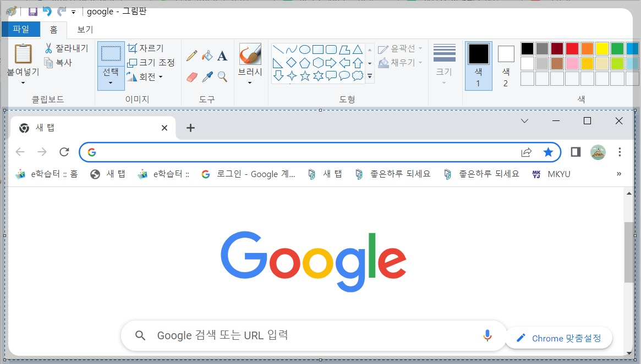Image resolution: width=641 pixels, height=364 pixels.
Task: Select 색 1 (Color 1) button
Action: 478,65
